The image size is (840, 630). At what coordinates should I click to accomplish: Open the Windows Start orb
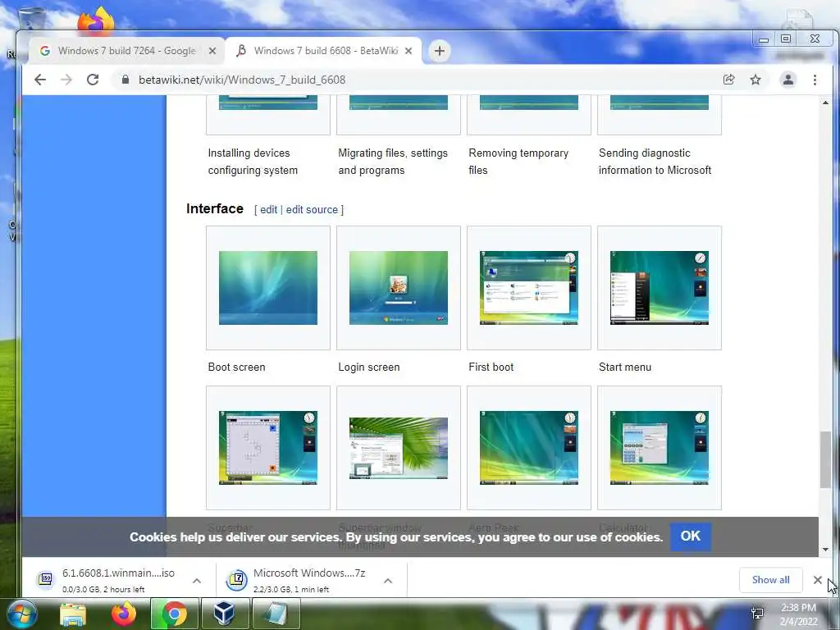point(21,614)
